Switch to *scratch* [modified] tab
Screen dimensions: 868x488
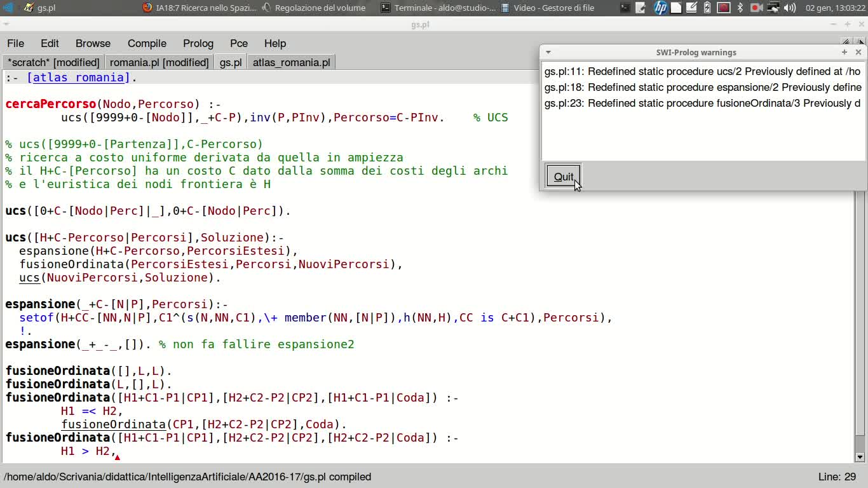coord(53,62)
